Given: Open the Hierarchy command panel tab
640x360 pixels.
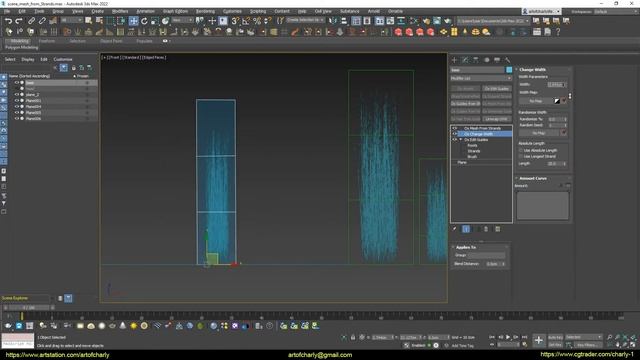Looking at the screenshot, I should pos(476,60).
